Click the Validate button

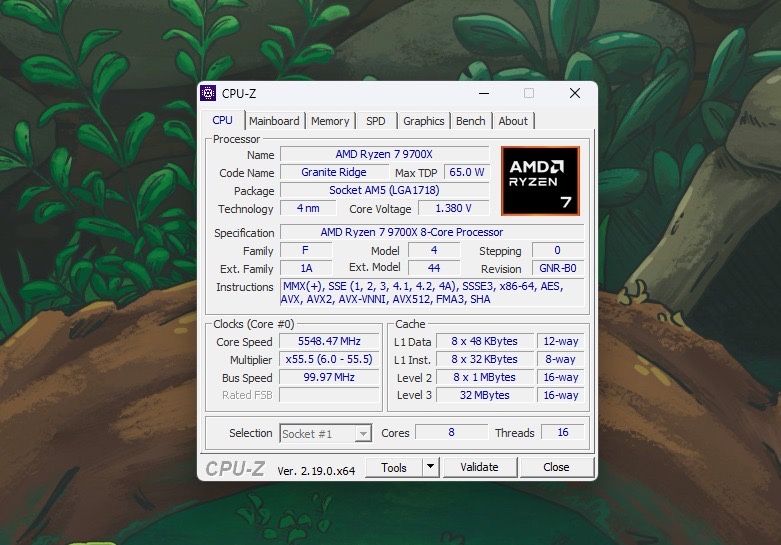(x=479, y=467)
